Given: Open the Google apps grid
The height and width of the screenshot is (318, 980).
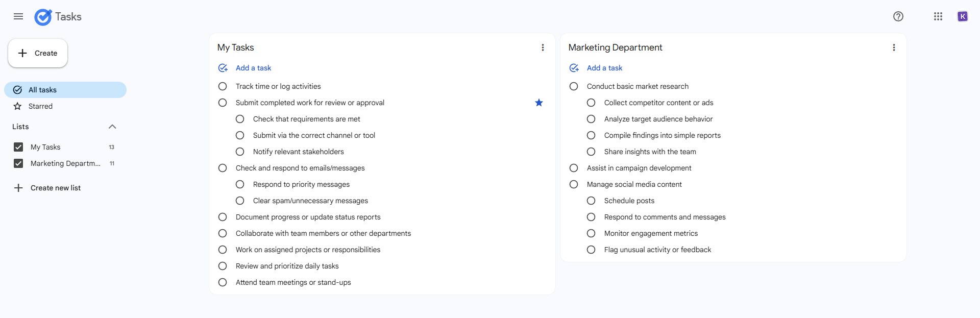Looking at the screenshot, I should 938,16.
